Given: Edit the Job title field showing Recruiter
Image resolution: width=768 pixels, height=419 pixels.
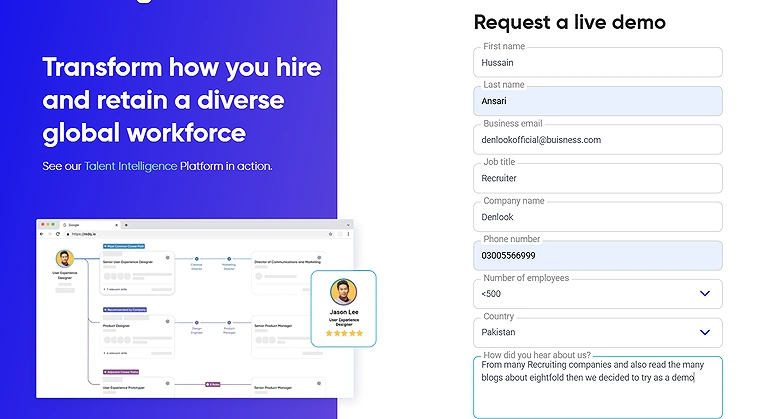Looking at the screenshot, I should [x=598, y=178].
